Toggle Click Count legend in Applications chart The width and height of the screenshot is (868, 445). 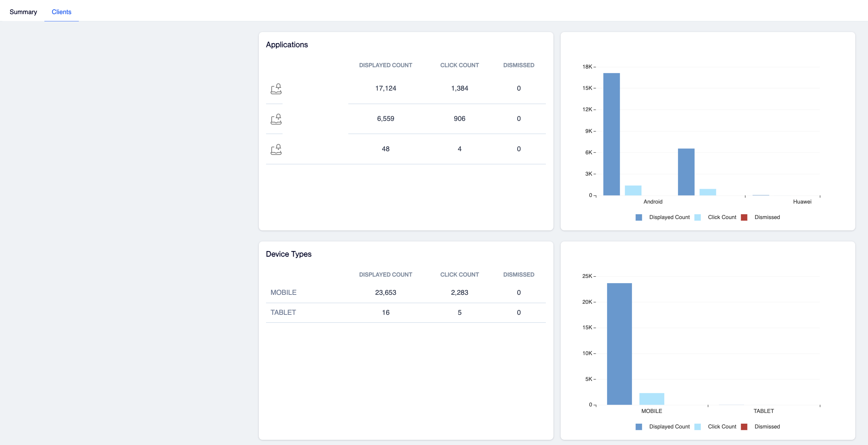click(x=715, y=217)
